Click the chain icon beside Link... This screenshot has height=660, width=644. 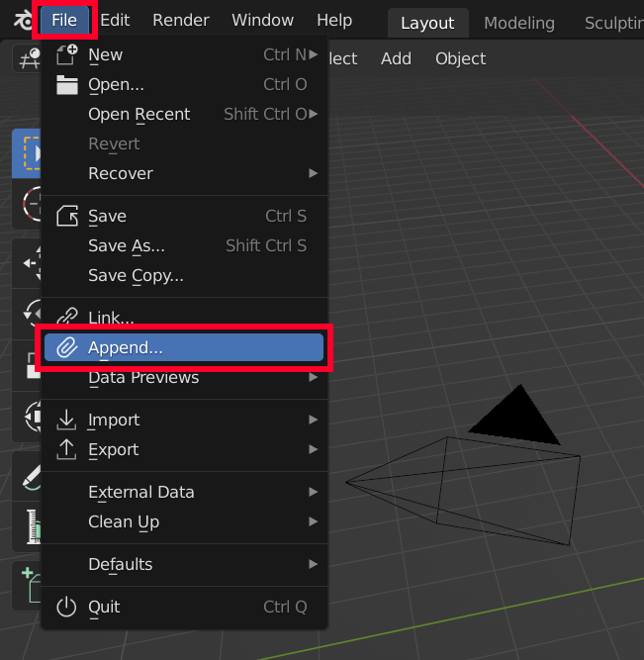(x=66, y=318)
